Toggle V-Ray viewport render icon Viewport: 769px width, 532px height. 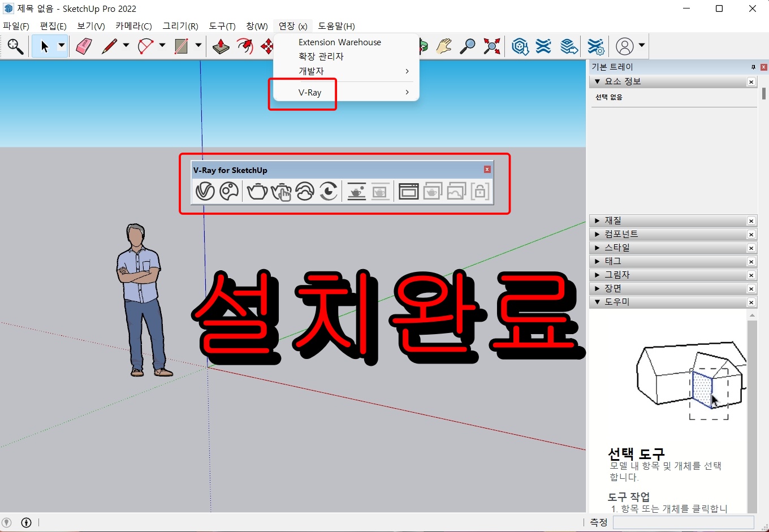[356, 191]
